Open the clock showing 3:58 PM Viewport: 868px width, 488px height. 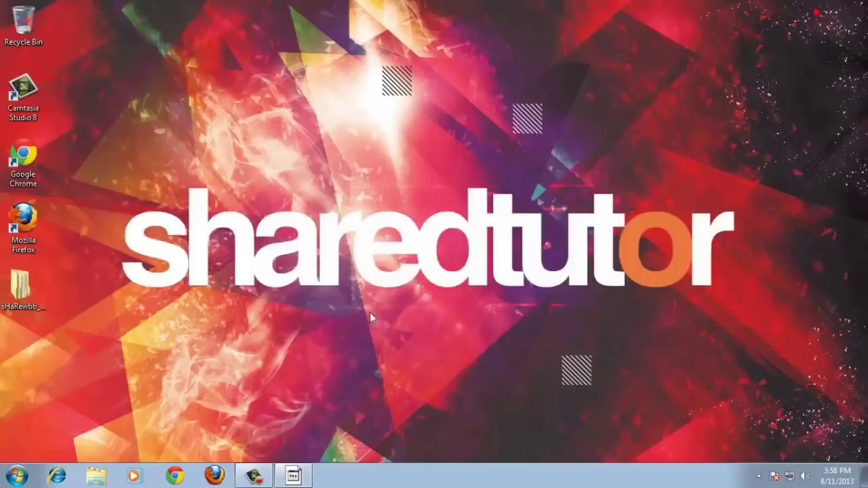pos(837,476)
